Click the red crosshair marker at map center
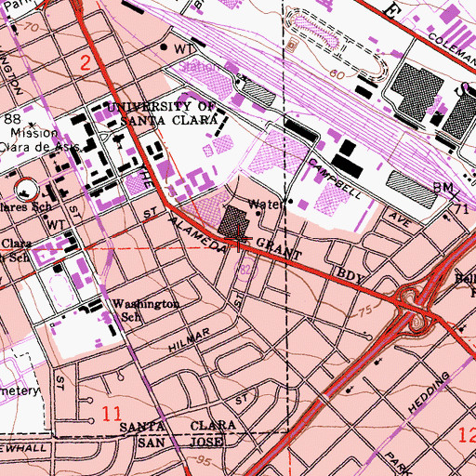476x476 pixels. pos(238,238)
